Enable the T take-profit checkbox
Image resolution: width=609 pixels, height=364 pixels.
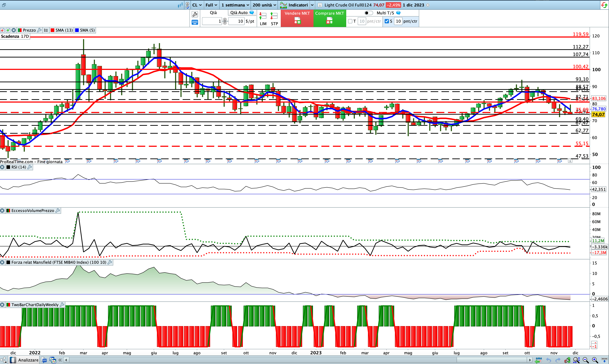(x=350, y=21)
